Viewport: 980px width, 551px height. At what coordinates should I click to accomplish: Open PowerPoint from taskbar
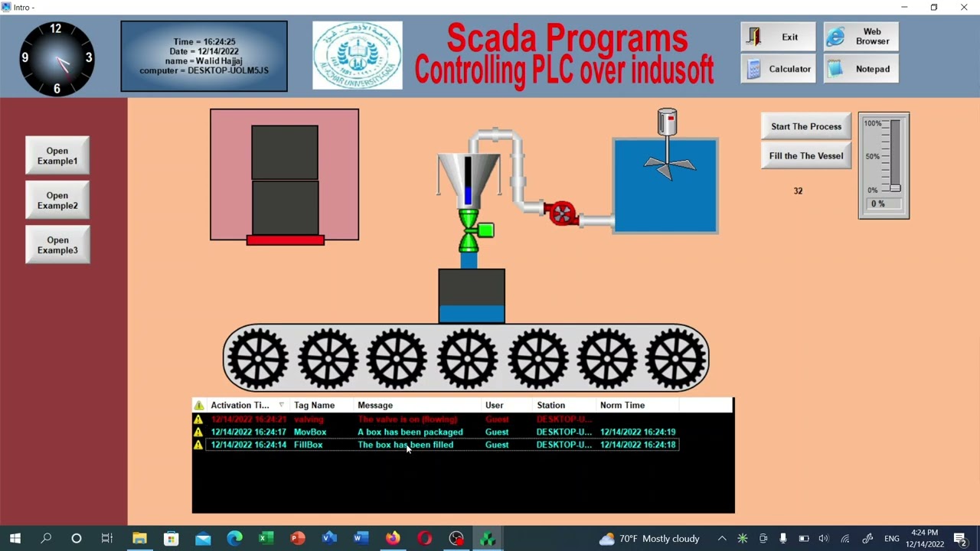298,539
